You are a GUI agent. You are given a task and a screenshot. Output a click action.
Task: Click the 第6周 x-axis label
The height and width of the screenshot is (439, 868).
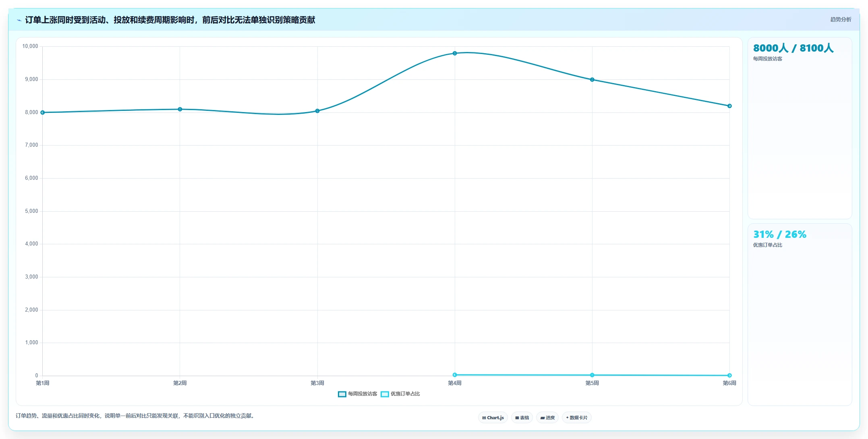pyautogui.click(x=729, y=383)
